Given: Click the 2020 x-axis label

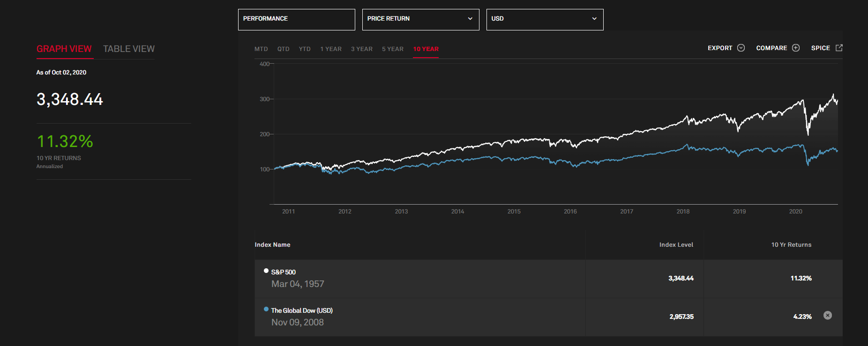Looking at the screenshot, I should coord(795,212).
